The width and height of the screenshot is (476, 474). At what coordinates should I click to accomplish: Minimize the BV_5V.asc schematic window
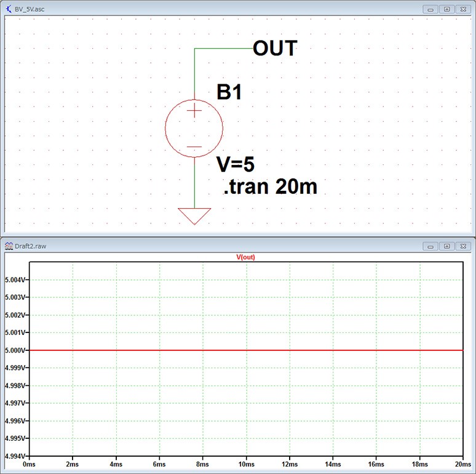tap(432, 9)
